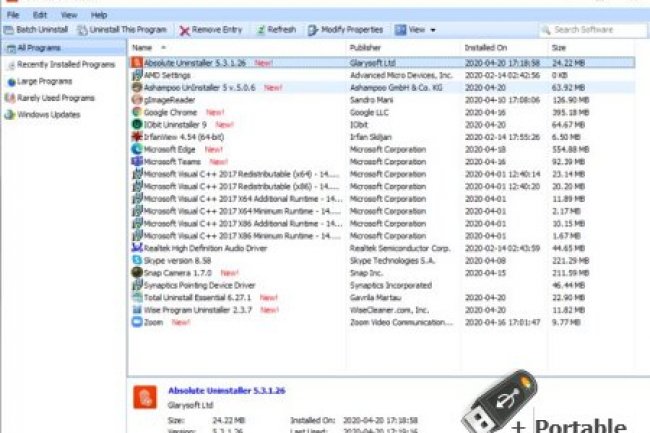
Task: Select Large Programs in the sidebar
Action: coord(42,81)
